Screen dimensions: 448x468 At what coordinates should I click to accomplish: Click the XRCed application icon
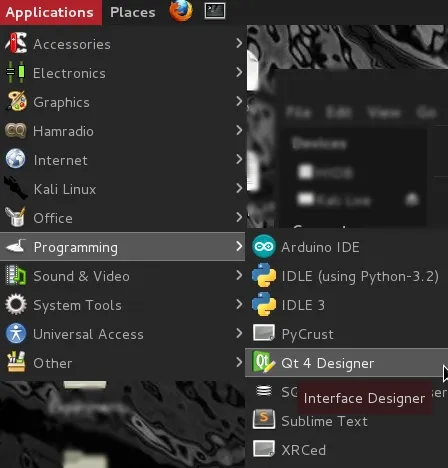264,449
